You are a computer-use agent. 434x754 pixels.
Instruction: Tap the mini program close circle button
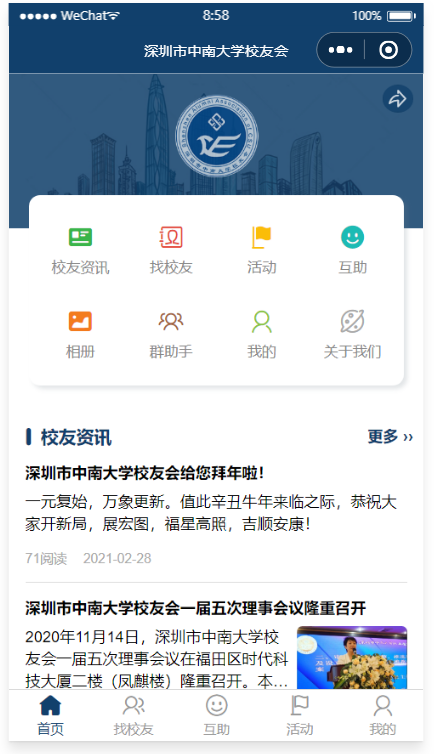click(x=388, y=50)
